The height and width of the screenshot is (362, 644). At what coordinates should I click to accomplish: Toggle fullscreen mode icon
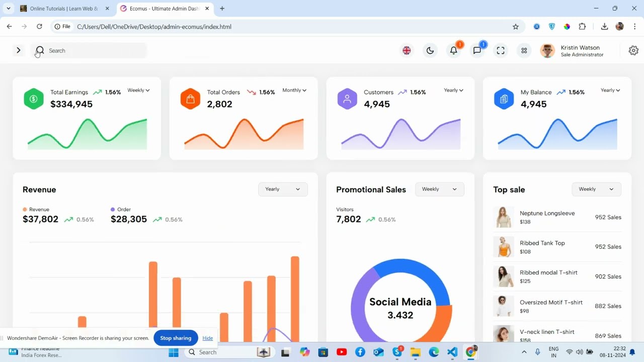(501, 50)
